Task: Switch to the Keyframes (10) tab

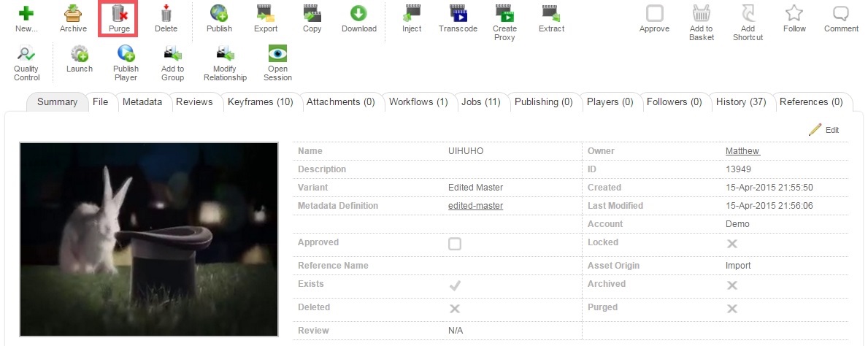Action: (260, 102)
